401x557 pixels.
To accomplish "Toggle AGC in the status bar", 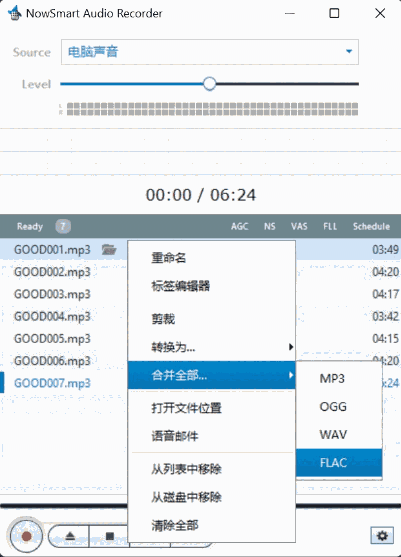I will pyautogui.click(x=239, y=226).
